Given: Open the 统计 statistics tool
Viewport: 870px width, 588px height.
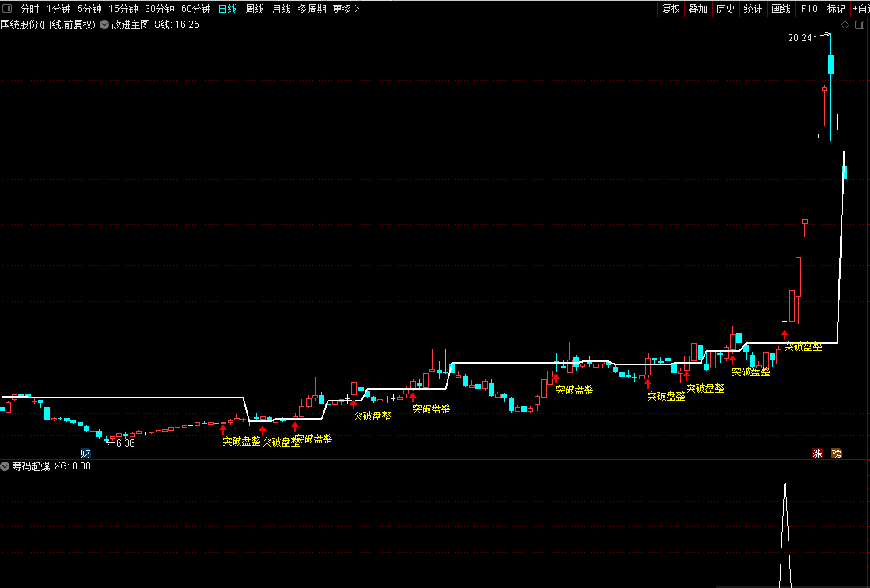Looking at the screenshot, I should [x=753, y=9].
